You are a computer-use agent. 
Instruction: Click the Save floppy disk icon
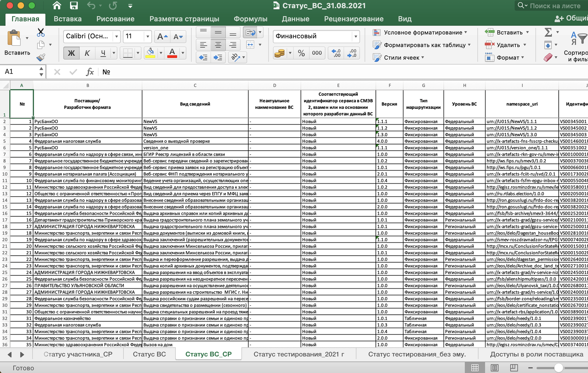coord(74,5)
